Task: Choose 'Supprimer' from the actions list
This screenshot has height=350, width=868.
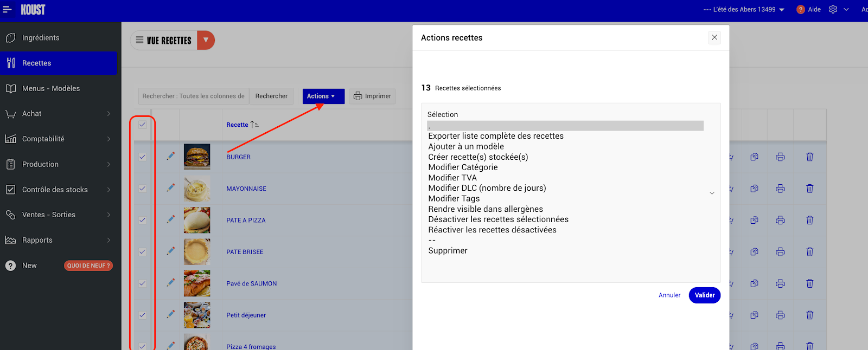Action: tap(448, 251)
